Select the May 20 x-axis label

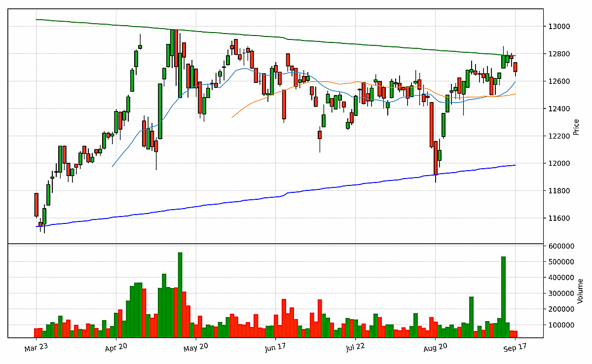(x=196, y=347)
